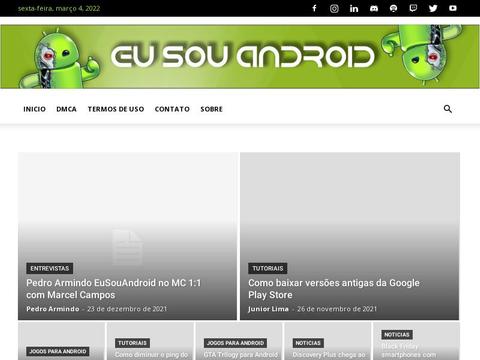Open Discovery Plus chega ao article
Viewport: 480px width, 360px height.
[329, 355]
